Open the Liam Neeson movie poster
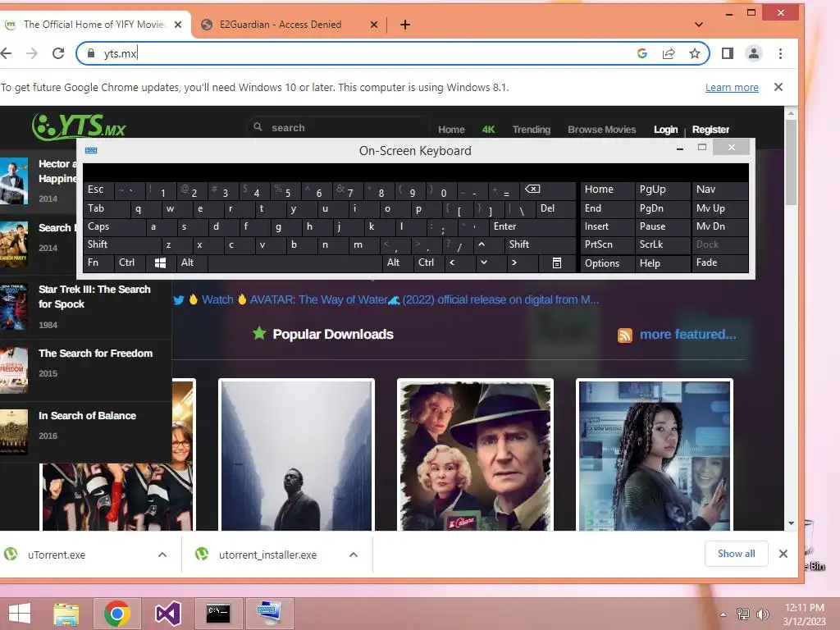Screen dimensions: 840x630 [x=475, y=455]
